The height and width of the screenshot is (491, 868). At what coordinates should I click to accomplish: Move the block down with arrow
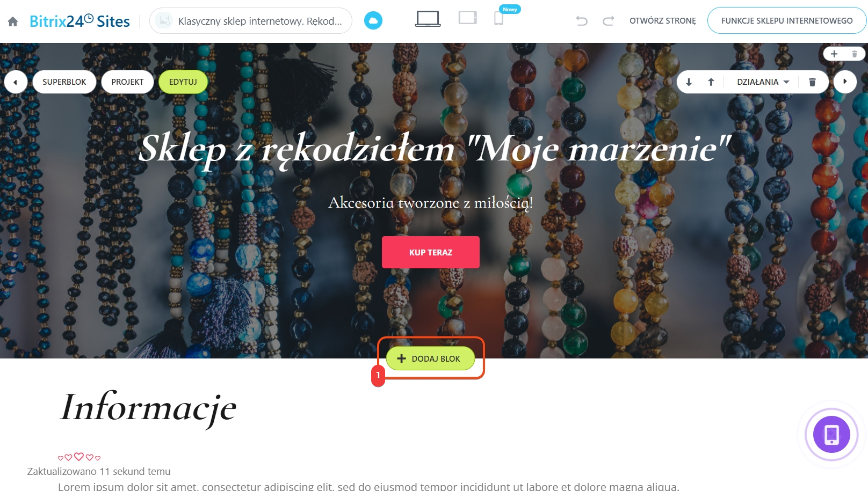coord(689,82)
